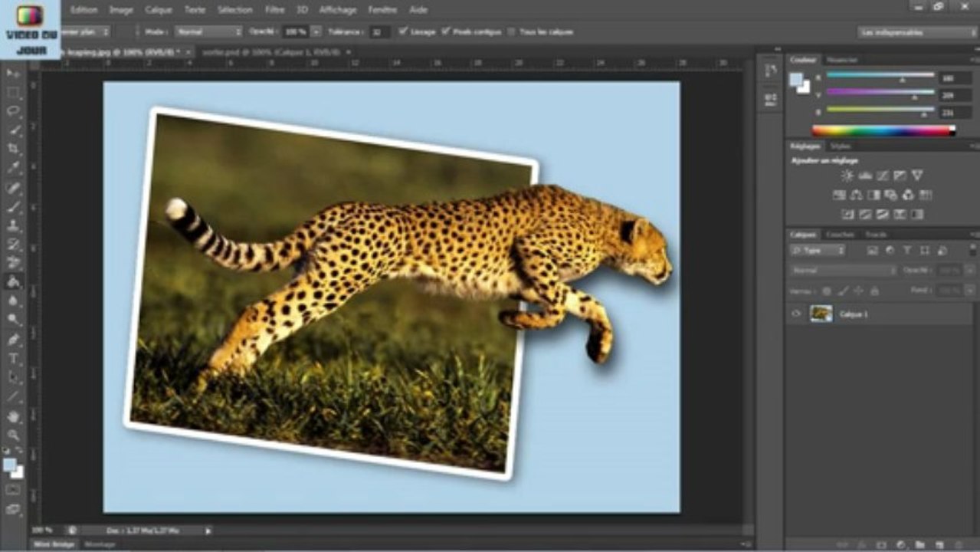Toggle the Tous les calques checkbox
980x552 pixels.
(x=512, y=32)
